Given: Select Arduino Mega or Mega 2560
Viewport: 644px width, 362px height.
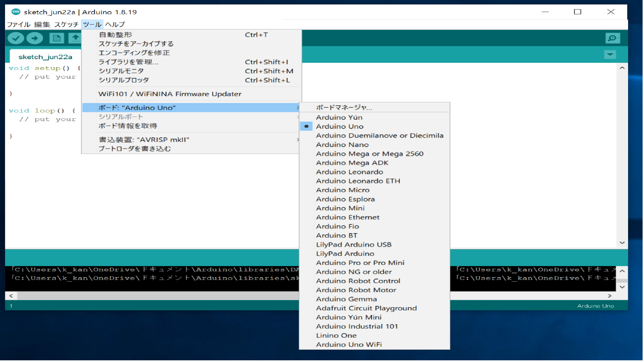Looking at the screenshot, I should tap(375, 154).
